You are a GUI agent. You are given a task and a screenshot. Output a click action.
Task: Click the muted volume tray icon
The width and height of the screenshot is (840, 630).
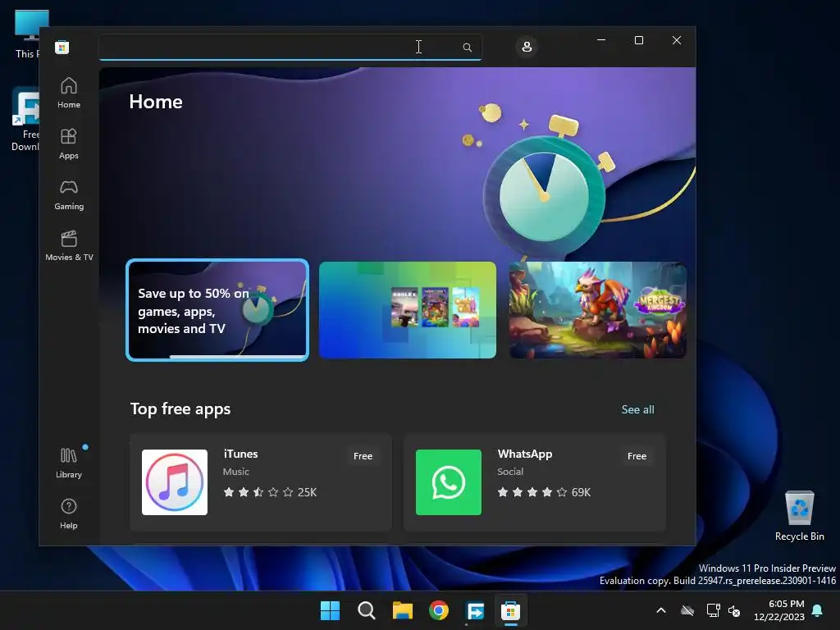pos(734,610)
